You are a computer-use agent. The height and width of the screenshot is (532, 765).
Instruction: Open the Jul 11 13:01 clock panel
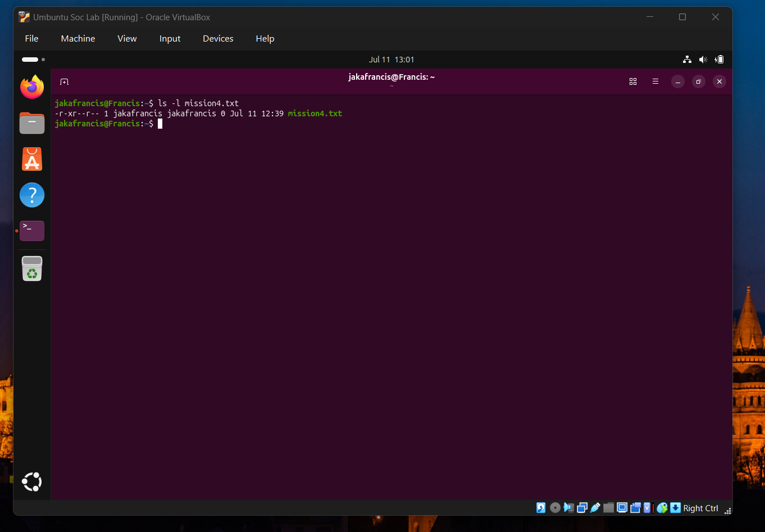click(x=391, y=60)
